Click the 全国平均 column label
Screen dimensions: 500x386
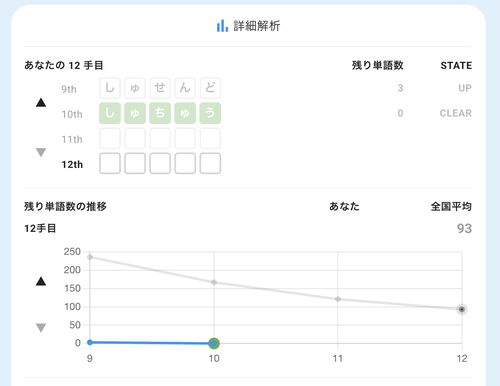[451, 207]
